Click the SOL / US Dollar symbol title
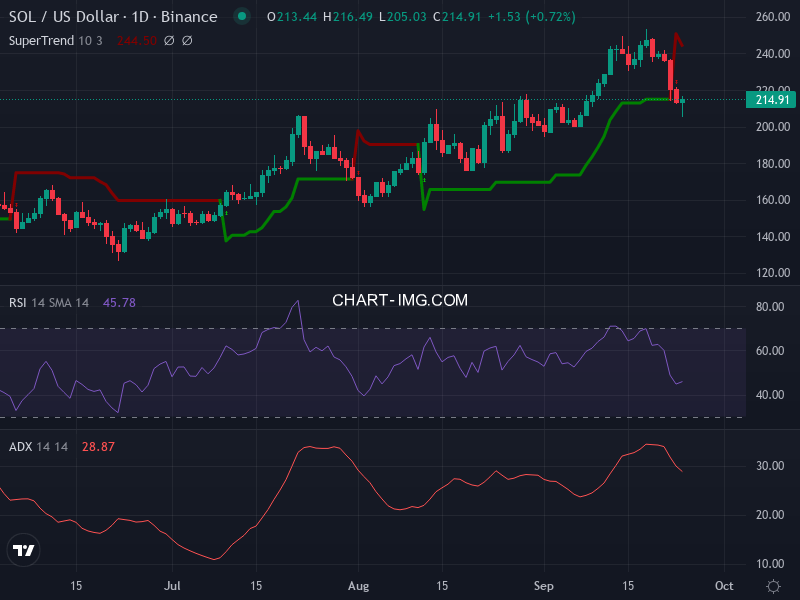 pos(113,17)
